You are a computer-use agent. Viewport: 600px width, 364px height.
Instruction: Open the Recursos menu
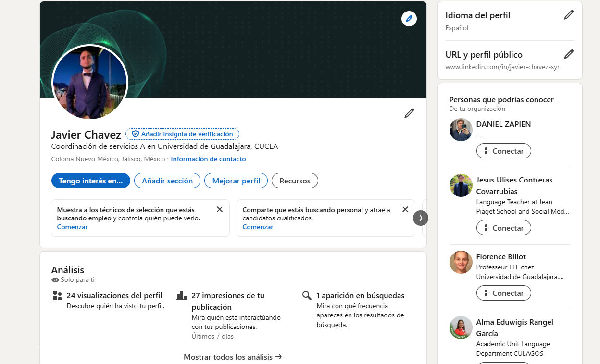point(295,181)
